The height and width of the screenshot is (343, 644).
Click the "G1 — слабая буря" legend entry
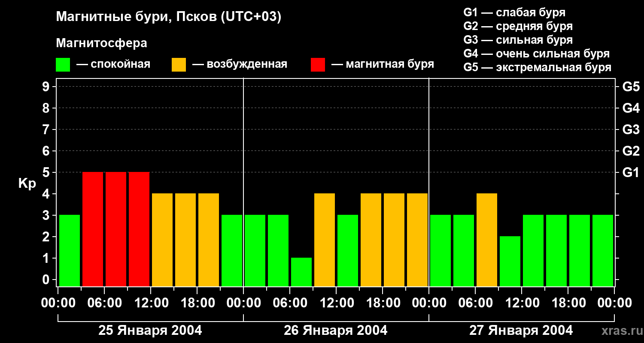click(514, 12)
